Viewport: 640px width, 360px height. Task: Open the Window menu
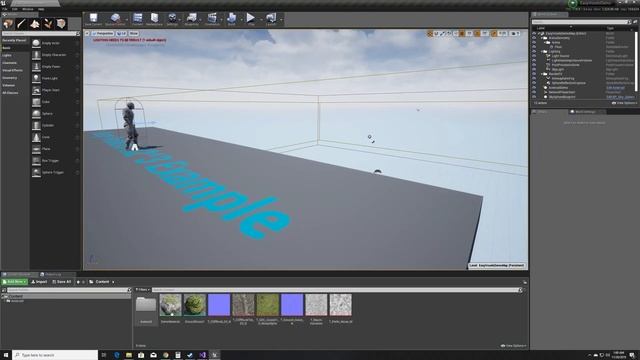click(x=28, y=9)
